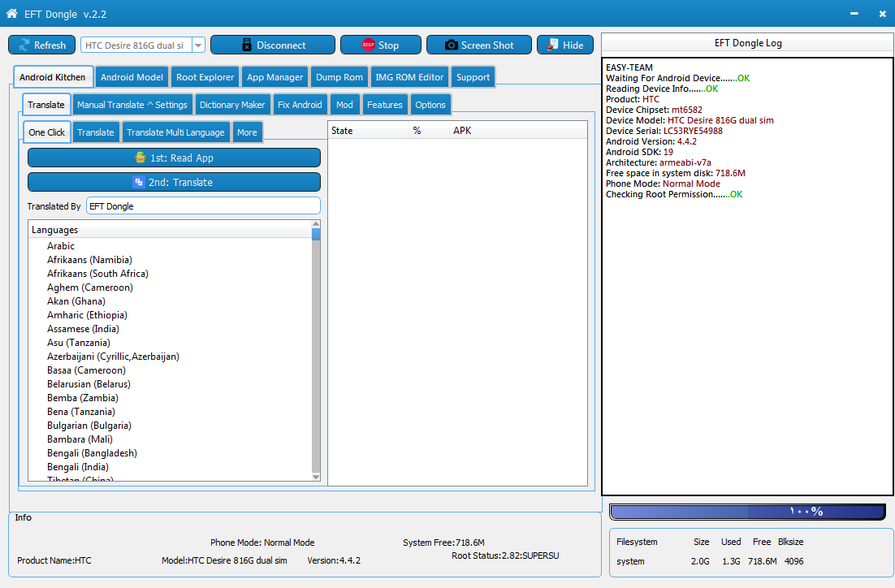Switch to the Android Model tab
Screen dimensions: 895x588
[132, 77]
